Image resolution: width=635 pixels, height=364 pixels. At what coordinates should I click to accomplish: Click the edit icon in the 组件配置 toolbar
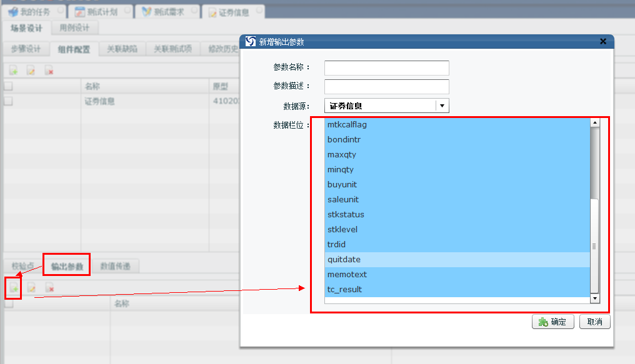tap(31, 71)
